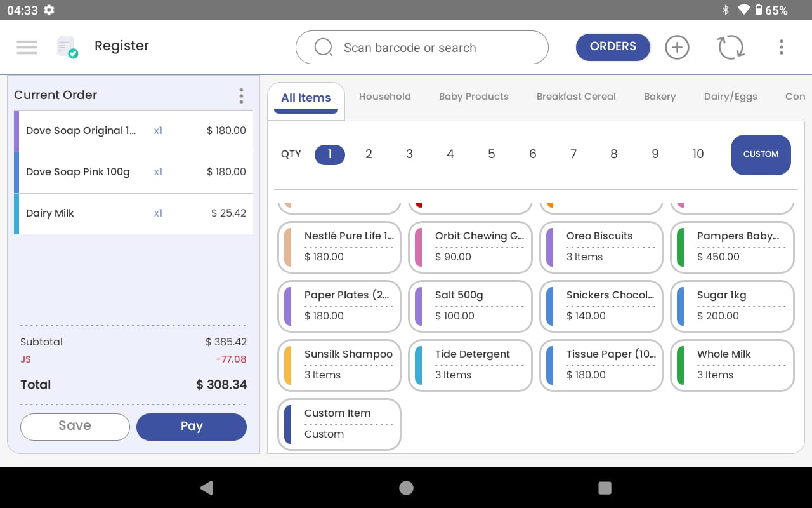
Task: Select quantity 1
Action: pos(330,154)
